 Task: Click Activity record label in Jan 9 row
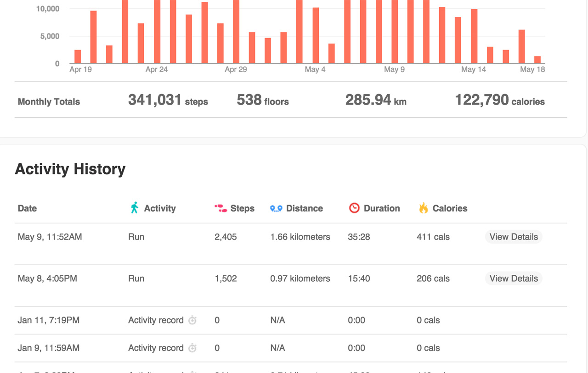pyautogui.click(x=156, y=348)
